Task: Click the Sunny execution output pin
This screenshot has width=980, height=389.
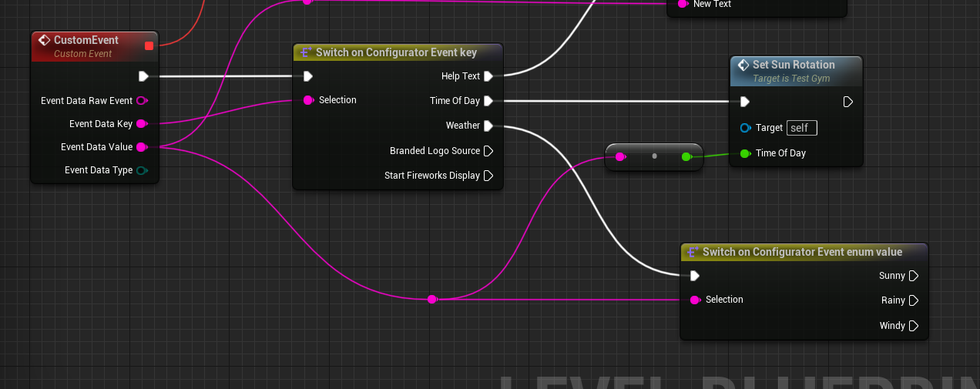Action: coord(914,276)
